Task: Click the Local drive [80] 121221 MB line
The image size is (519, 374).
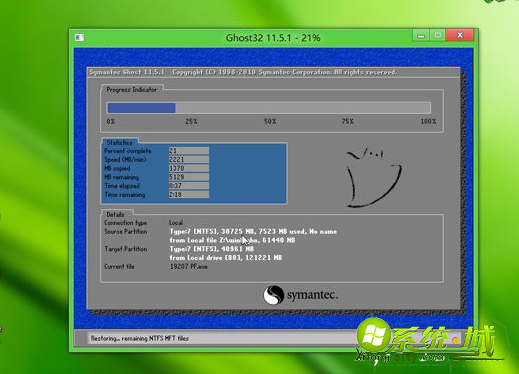Action: [226, 258]
